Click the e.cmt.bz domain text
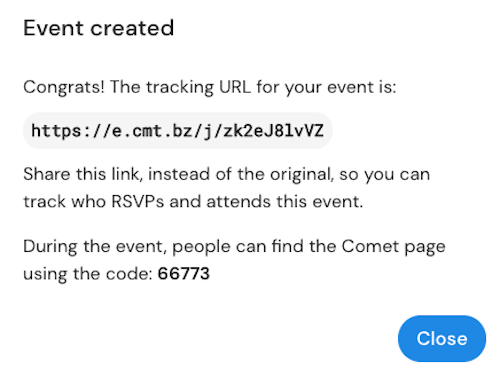 coord(152,131)
